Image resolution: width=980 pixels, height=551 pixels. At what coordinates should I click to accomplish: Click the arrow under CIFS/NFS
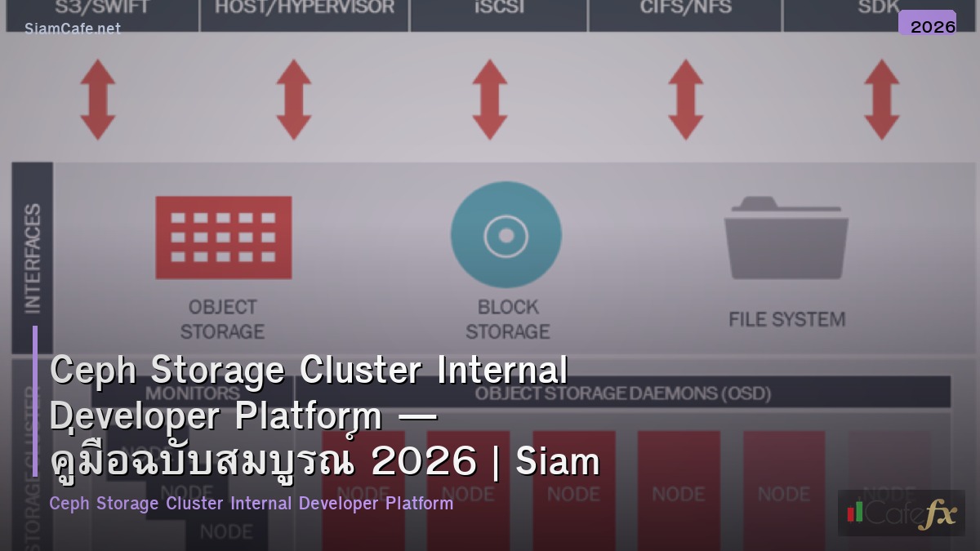click(x=685, y=98)
